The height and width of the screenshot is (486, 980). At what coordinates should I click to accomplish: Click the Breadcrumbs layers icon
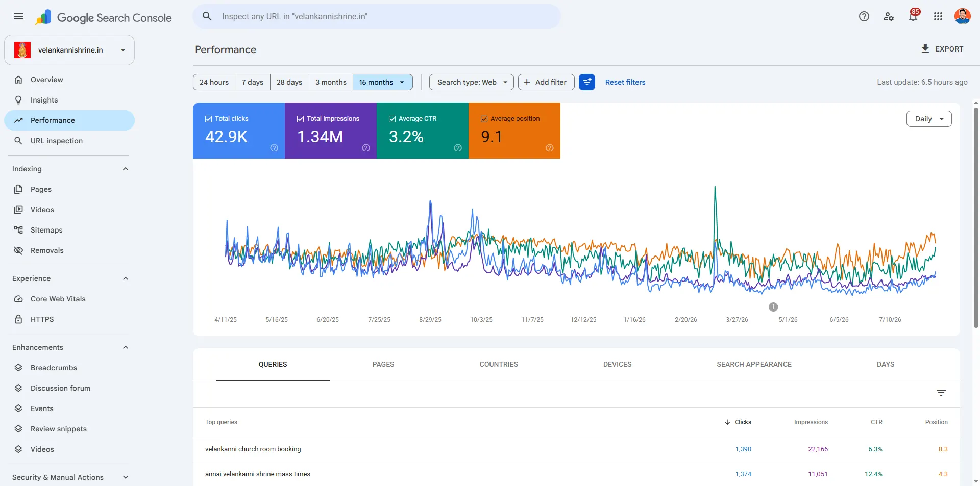tap(18, 368)
